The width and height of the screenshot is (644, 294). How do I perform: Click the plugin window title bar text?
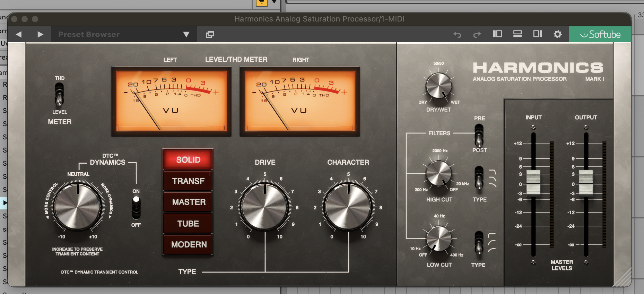click(319, 19)
